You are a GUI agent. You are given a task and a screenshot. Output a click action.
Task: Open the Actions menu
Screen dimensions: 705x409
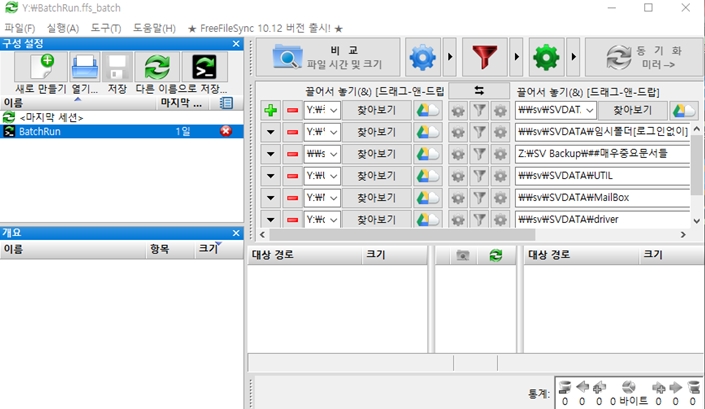[x=62, y=28]
